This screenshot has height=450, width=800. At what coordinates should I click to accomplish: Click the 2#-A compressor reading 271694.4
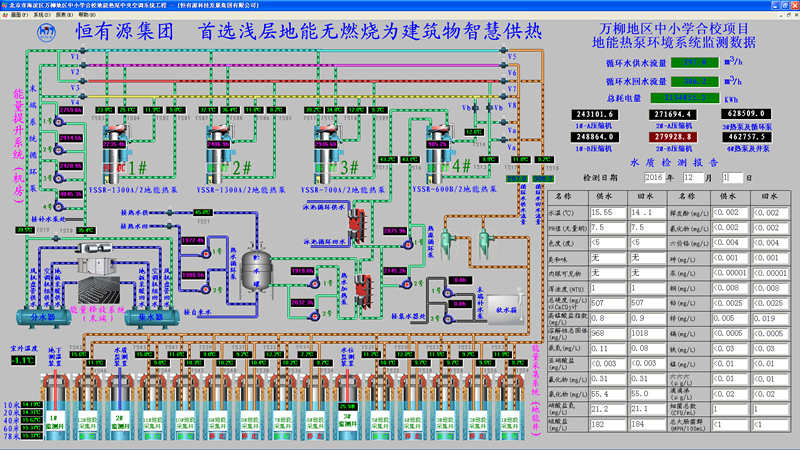(x=672, y=114)
